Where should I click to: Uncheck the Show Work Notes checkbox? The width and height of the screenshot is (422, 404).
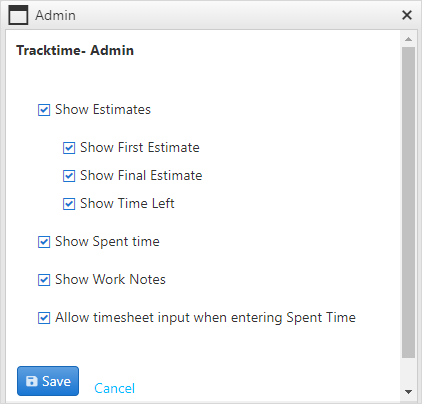click(44, 280)
